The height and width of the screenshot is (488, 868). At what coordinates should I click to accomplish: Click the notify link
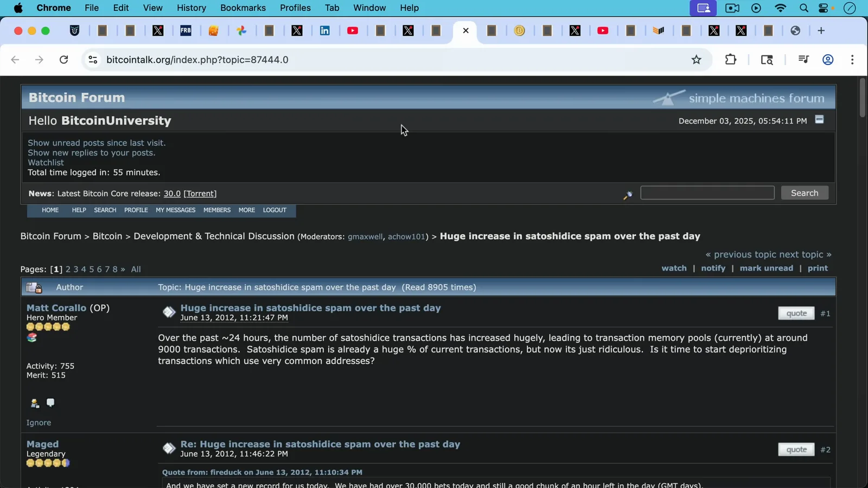tap(713, 268)
